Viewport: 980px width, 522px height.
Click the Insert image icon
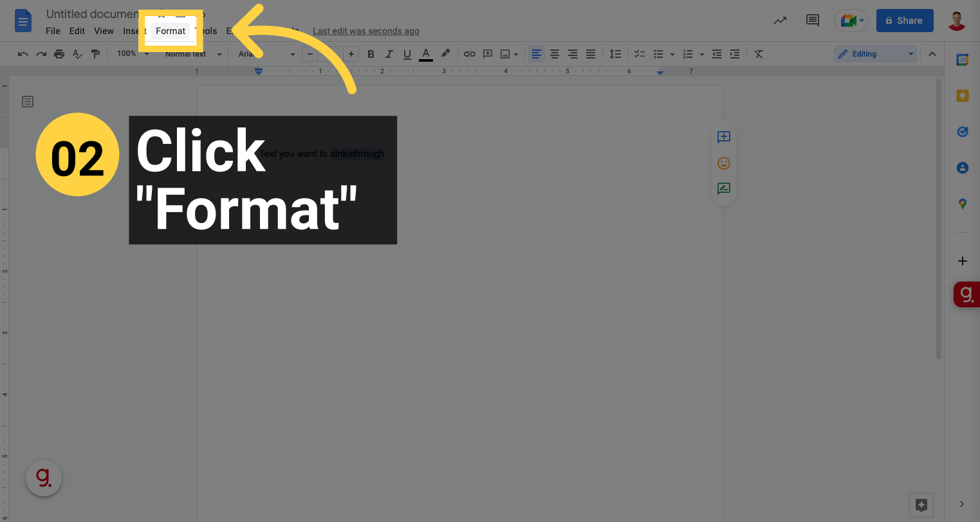click(506, 54)
